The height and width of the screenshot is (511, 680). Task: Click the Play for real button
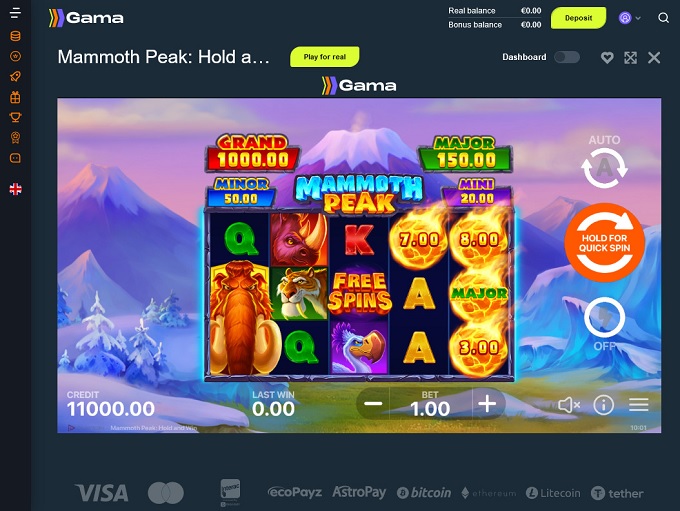(325, 57)
